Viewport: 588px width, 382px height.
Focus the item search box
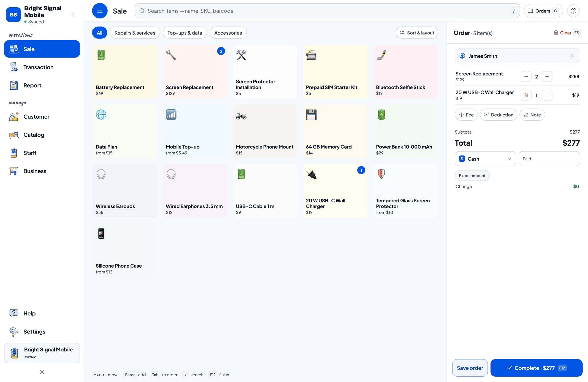pyautogui.click(x=327, y=11)
